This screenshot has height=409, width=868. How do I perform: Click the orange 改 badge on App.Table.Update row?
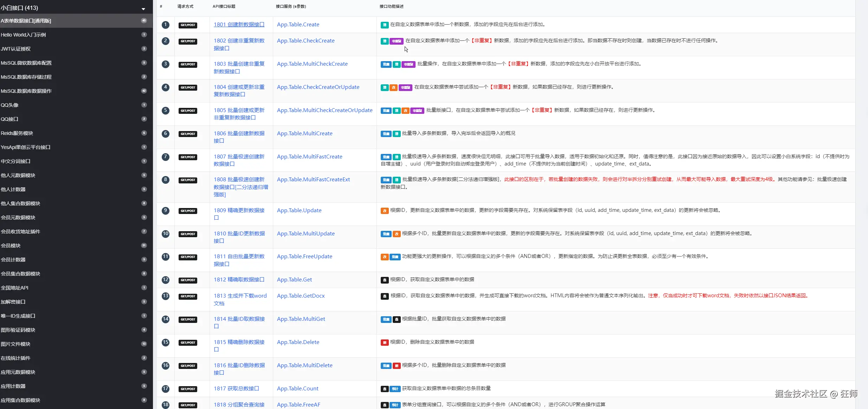tap(385, 211)
